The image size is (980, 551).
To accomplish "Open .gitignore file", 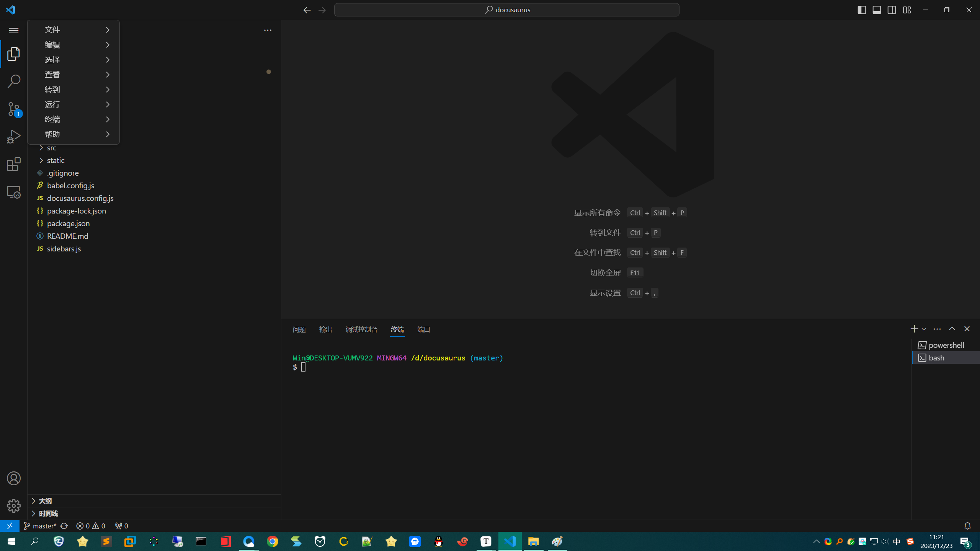I will click(x=154, y=173).
